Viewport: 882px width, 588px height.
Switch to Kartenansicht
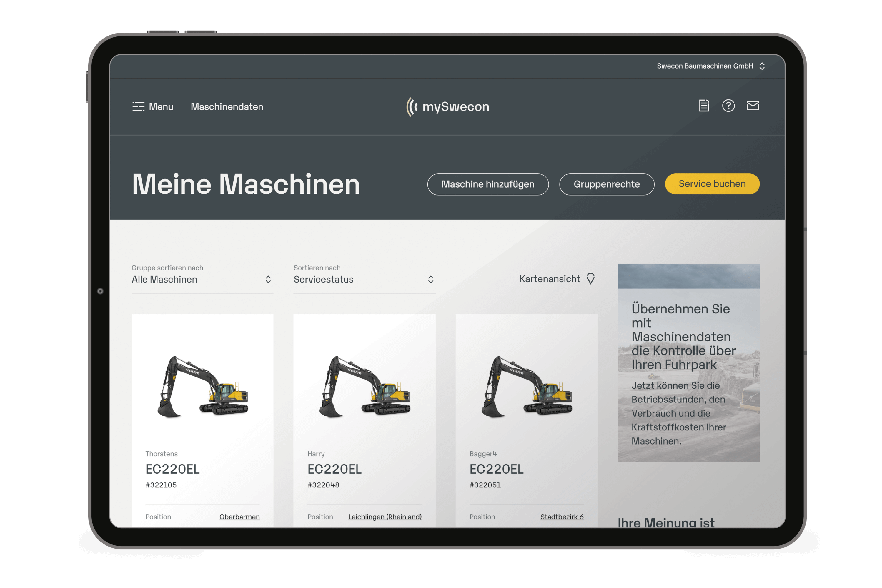550,279
